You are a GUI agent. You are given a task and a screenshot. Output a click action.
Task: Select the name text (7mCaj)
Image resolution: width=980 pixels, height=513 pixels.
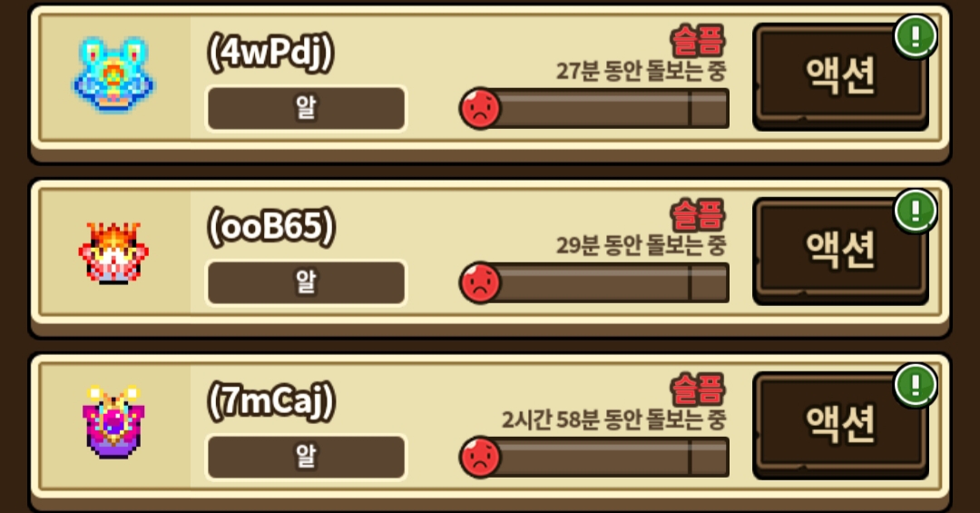pos(271,401)
